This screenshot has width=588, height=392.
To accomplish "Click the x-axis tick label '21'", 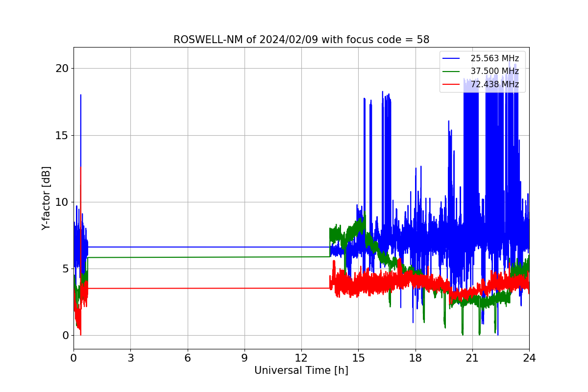I will point(472,358).
